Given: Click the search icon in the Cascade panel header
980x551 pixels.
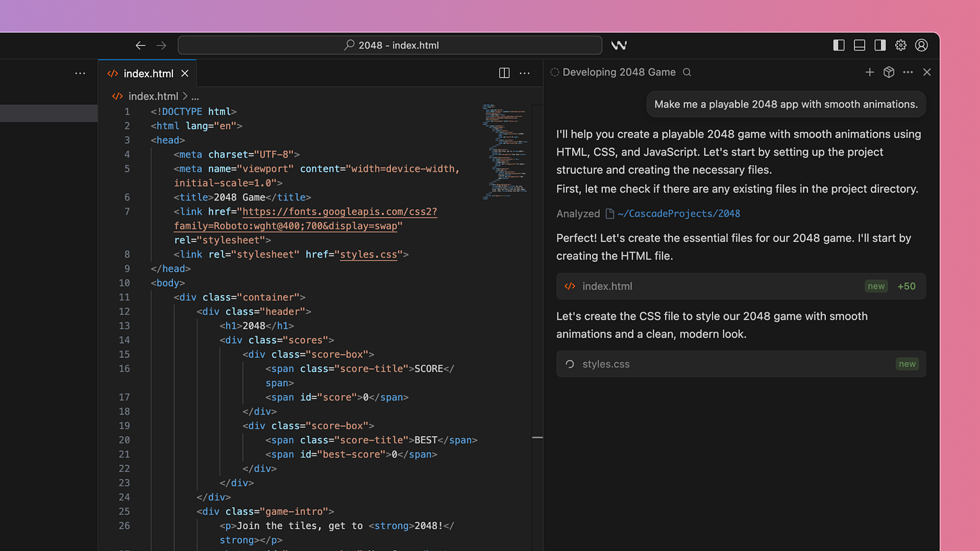Looking at the screenshot, I should 687,72.
